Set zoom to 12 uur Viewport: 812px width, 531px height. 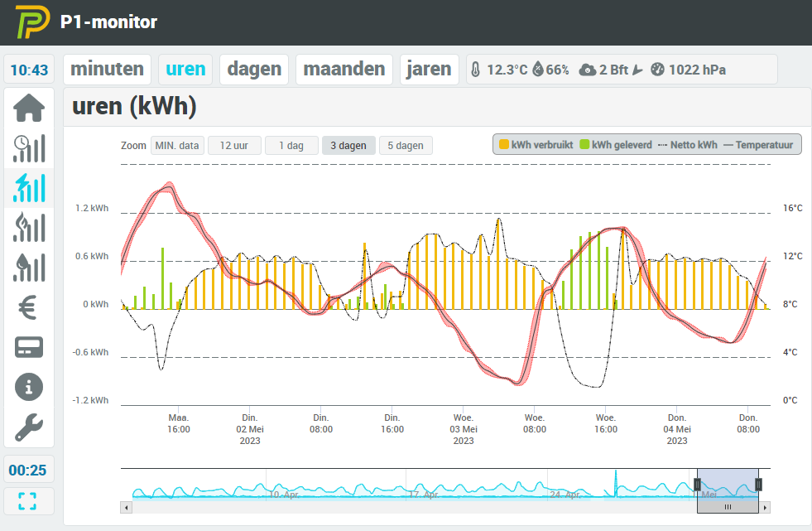coord(234,146)
